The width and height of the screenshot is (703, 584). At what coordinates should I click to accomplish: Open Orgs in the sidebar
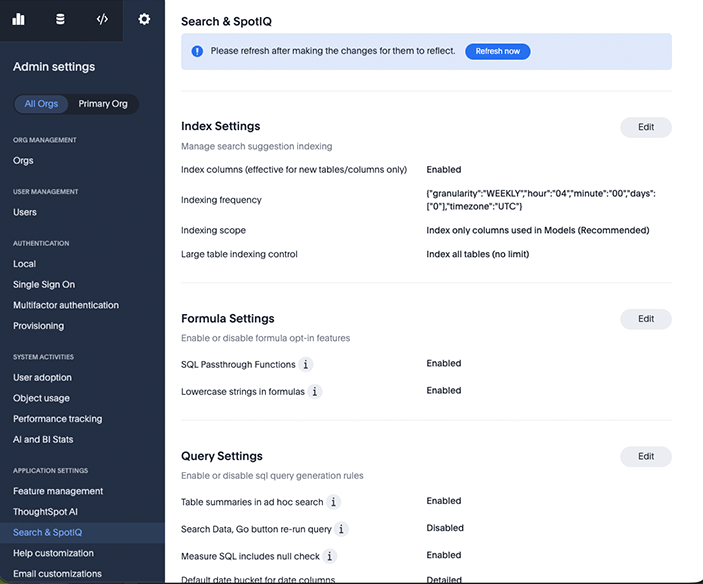coord(23,160)
